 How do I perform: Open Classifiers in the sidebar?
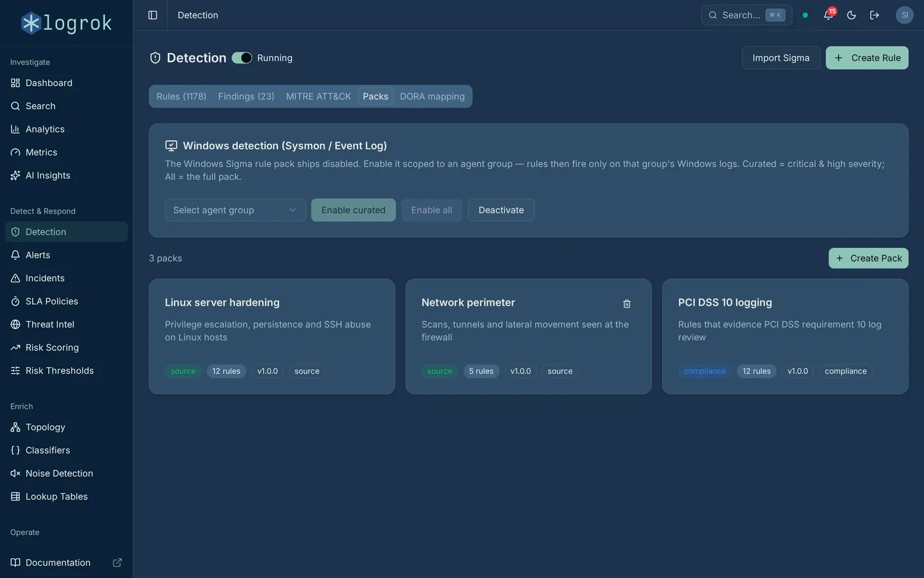(66, 450)
